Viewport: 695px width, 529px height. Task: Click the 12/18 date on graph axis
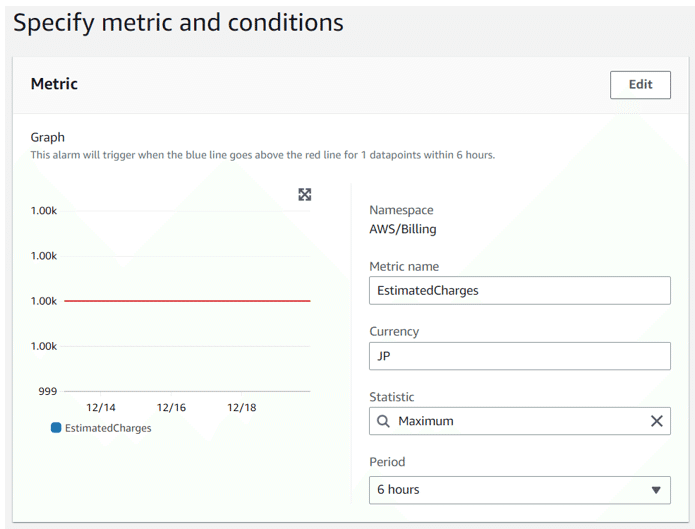pos(242,408)
